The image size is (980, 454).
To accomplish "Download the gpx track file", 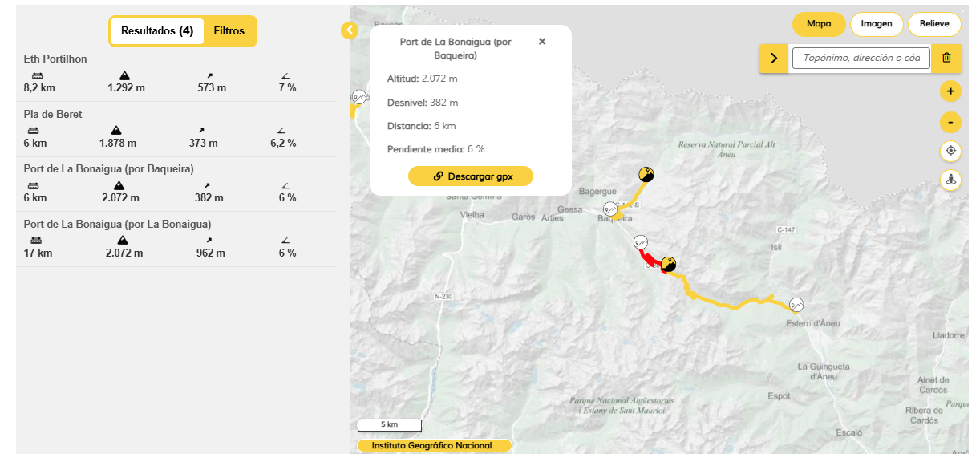I will point(471,176).
